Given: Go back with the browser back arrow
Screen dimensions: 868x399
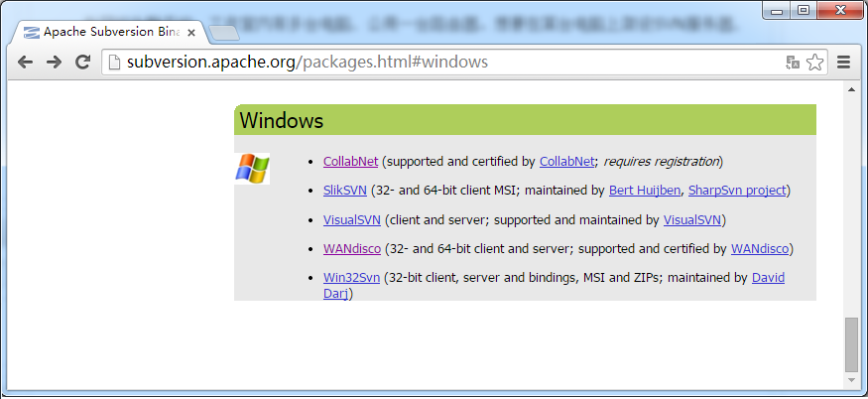Looking at the screenshot, I should tap(25, 63).
